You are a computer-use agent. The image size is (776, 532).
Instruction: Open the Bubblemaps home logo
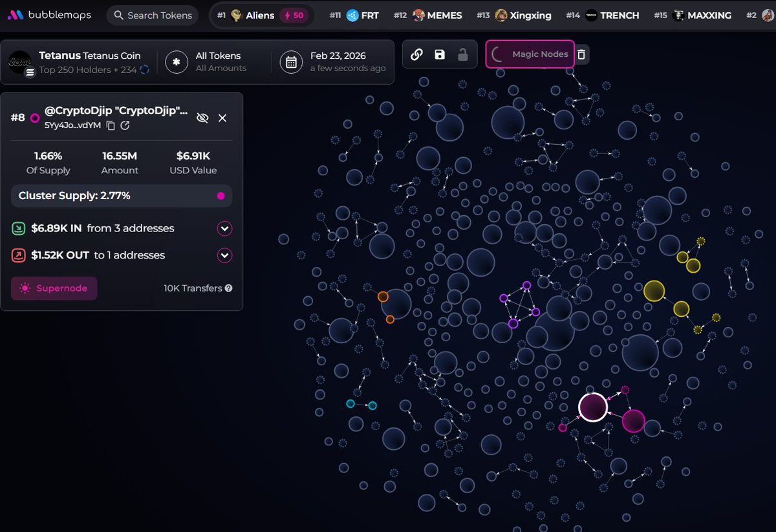50,15
